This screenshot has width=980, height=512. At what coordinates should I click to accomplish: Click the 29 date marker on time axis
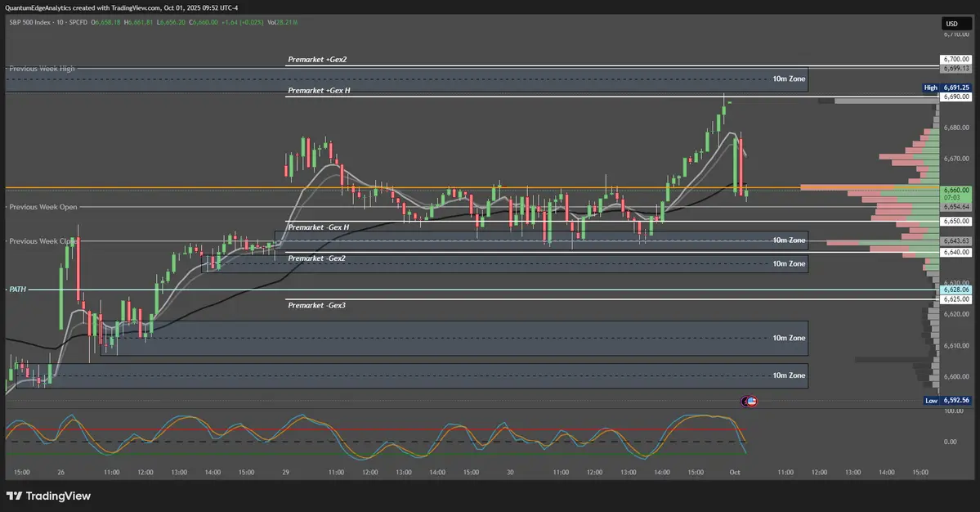(x=285, y=472)
